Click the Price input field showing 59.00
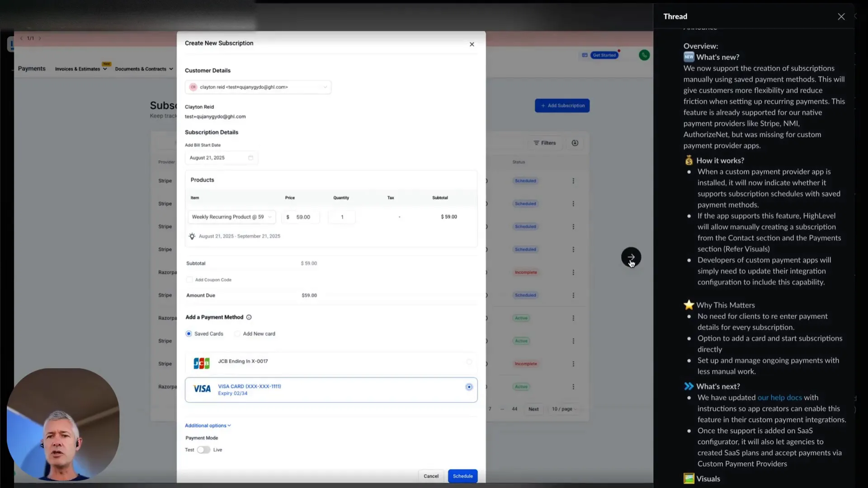This screenshot has height=488, width=868. (x=301, y=217)
